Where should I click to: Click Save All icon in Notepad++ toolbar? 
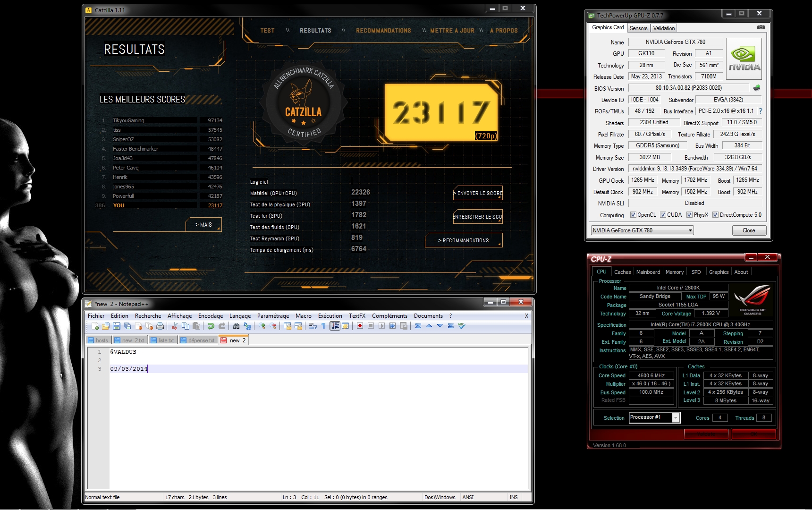pos(127,326)
